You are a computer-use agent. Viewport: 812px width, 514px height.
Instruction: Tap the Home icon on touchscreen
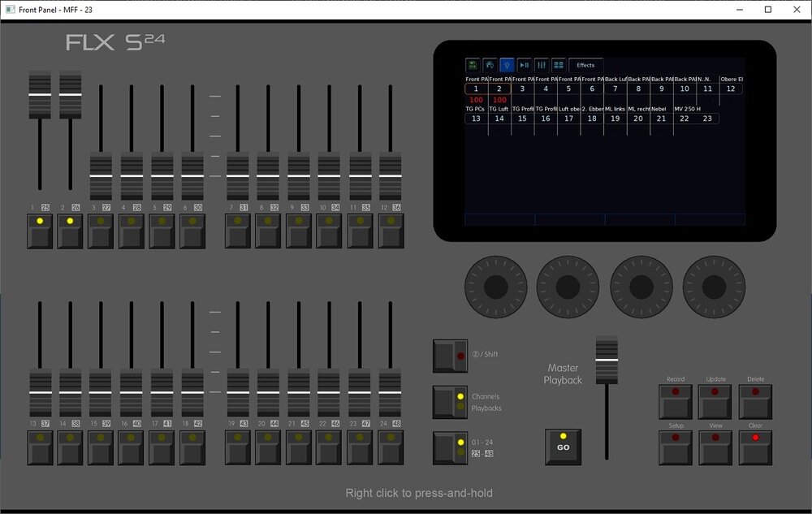[490, 65]
